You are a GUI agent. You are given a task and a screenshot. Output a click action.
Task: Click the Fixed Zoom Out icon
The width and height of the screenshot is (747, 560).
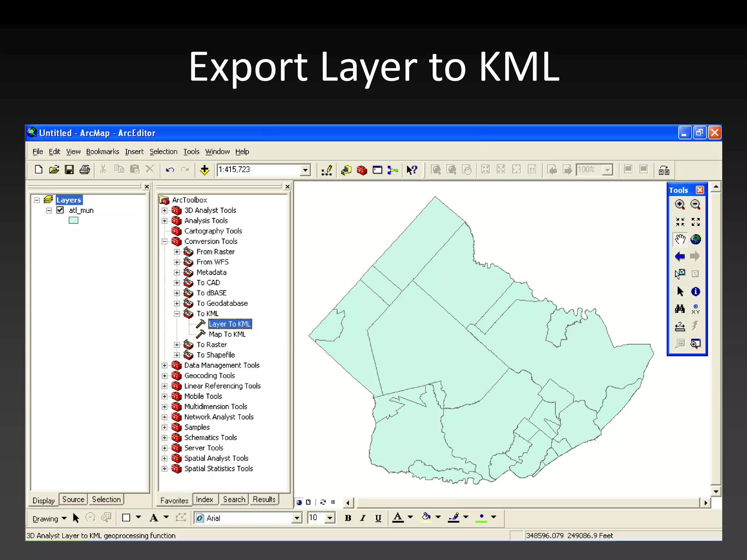pos(696,222)
